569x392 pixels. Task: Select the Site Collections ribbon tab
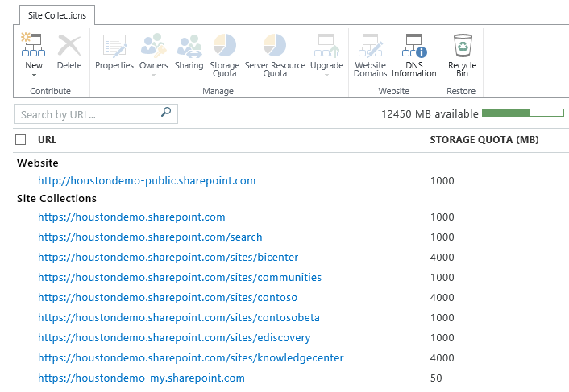point(57,15)
